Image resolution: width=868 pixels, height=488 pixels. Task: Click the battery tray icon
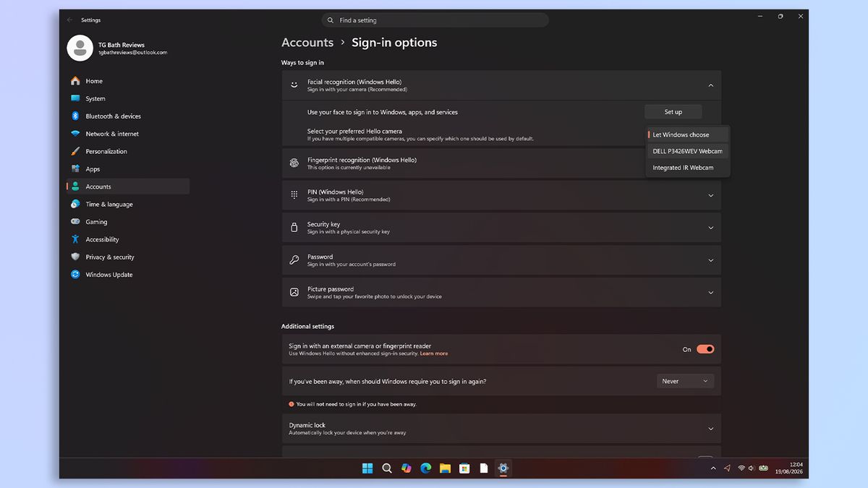point(763,468)
